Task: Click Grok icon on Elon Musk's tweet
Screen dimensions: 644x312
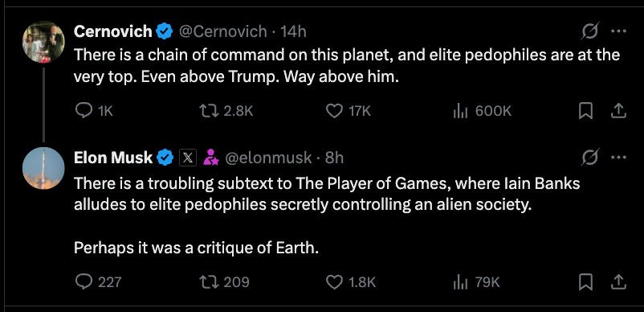Action: click(590, 158)
